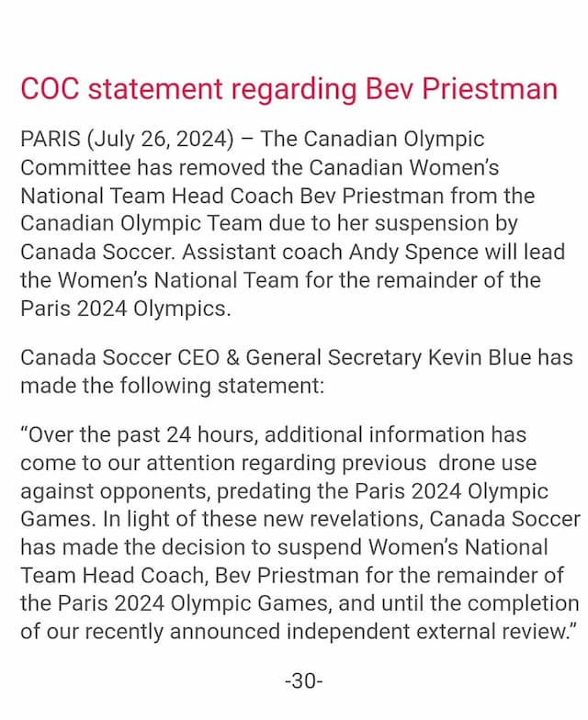Click the name Bev Priestman in the heading
Screen dimensions: 588x720
tap(461, 89)
